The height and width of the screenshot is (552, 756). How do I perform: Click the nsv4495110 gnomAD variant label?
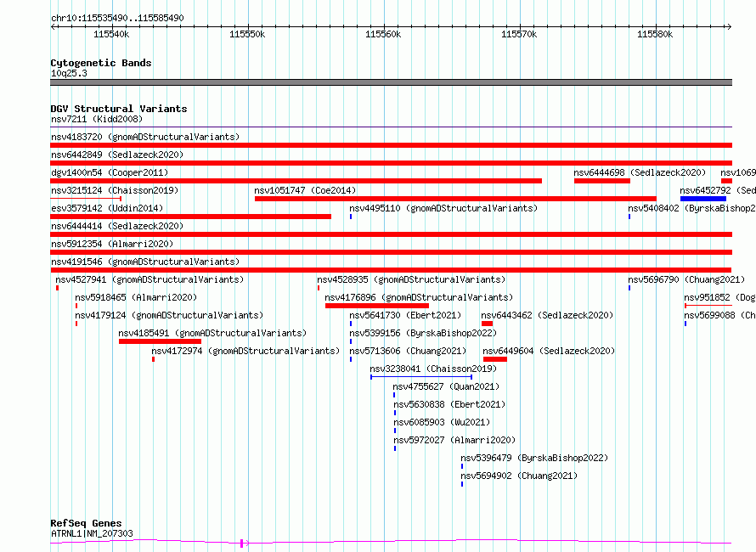[443, 208]
